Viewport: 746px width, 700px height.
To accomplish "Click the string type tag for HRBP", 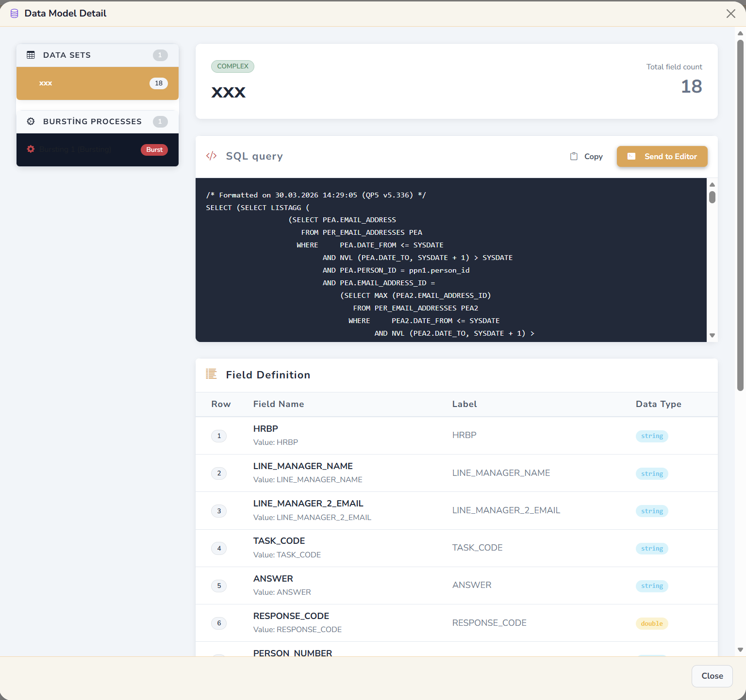I will point(652,436).
